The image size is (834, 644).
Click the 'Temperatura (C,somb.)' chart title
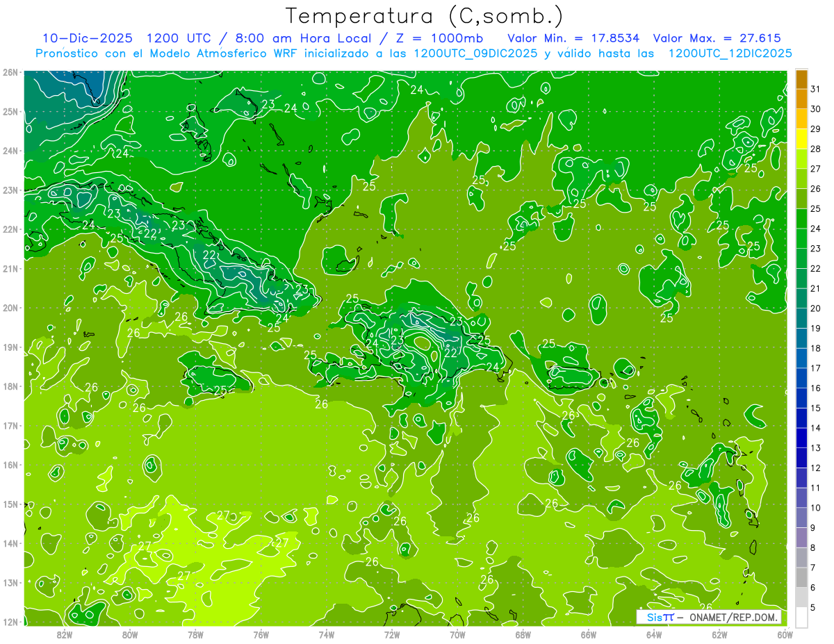pyautogui.click(x=424, y=17)
